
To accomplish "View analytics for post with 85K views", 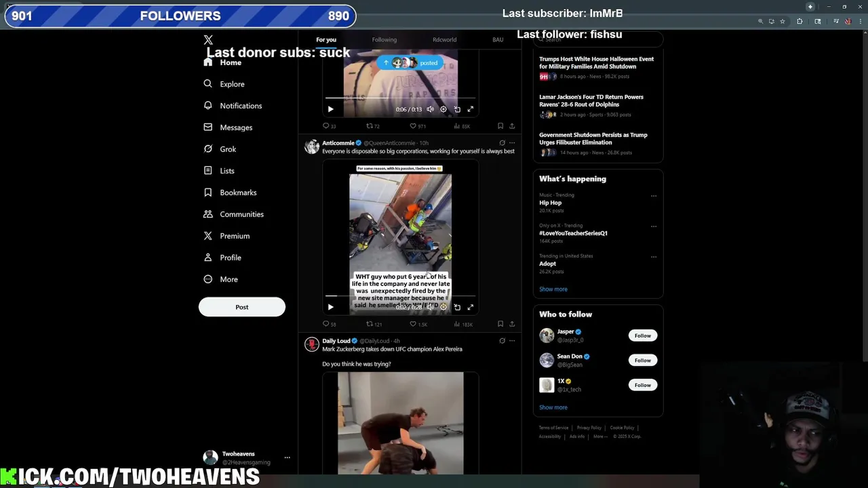I will coord(462,126).
